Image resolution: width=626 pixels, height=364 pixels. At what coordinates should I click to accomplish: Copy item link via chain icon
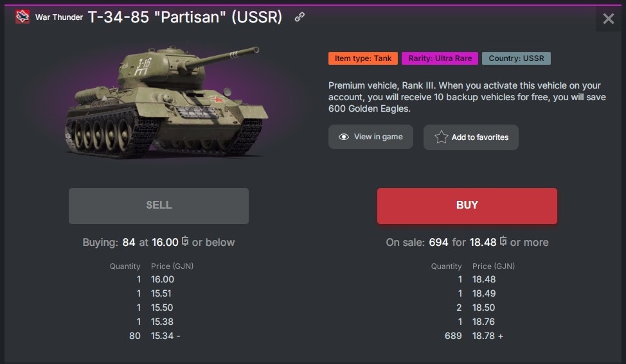click(300, 17)
